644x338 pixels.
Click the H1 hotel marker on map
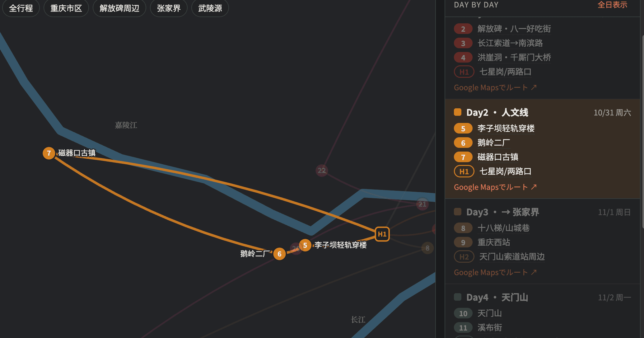point(382,234)
